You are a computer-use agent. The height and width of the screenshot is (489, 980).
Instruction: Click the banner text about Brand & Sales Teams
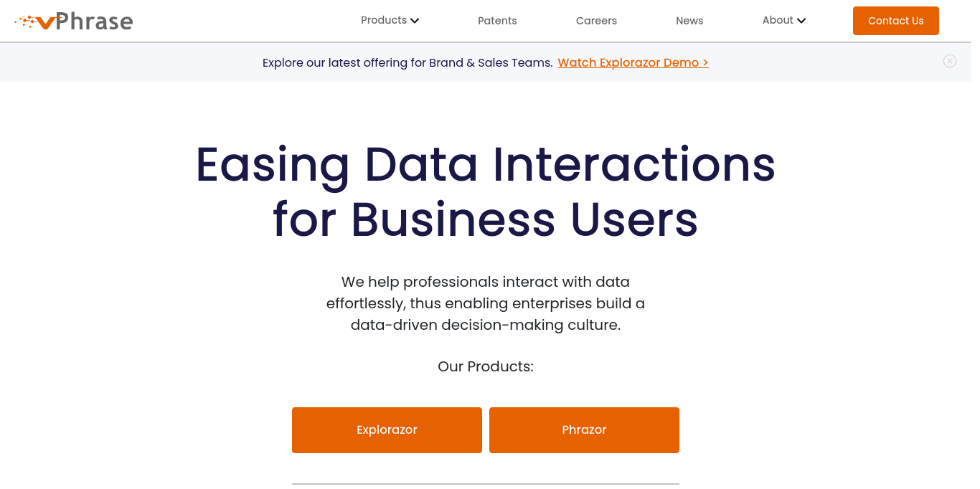coord(407,62)
